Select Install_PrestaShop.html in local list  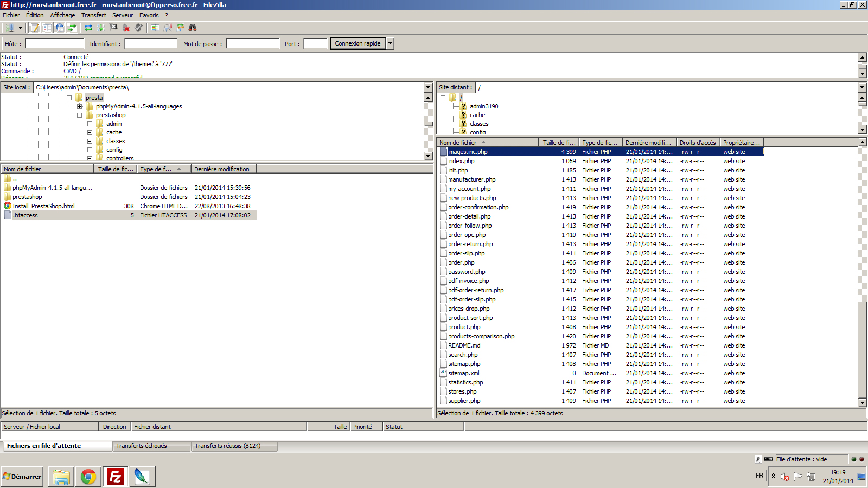[129, 206]
